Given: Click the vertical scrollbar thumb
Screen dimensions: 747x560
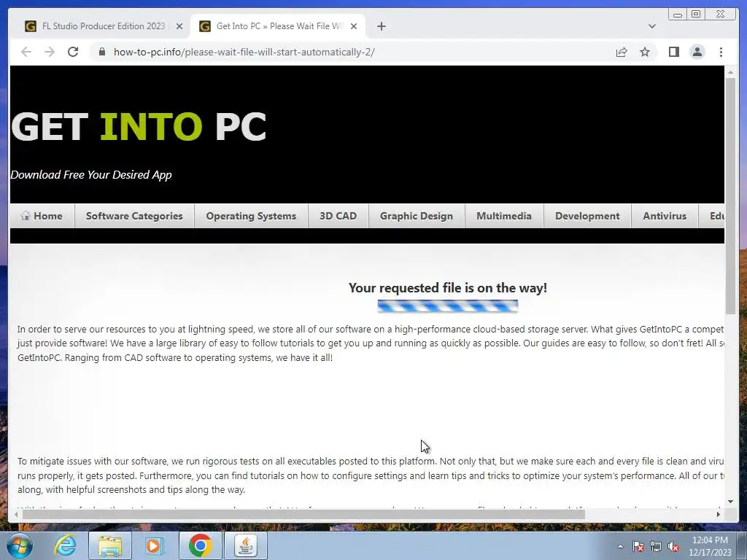Looking at the screenshot, I should pos(731,195).
